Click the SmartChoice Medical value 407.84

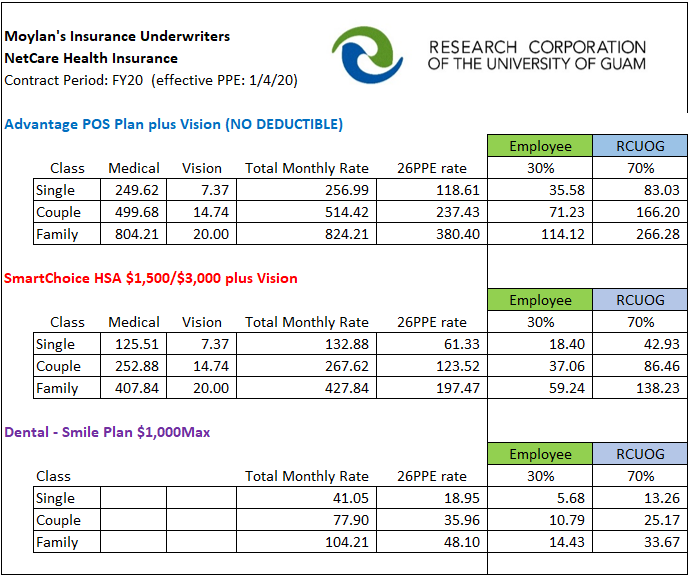tap(133, 388)
